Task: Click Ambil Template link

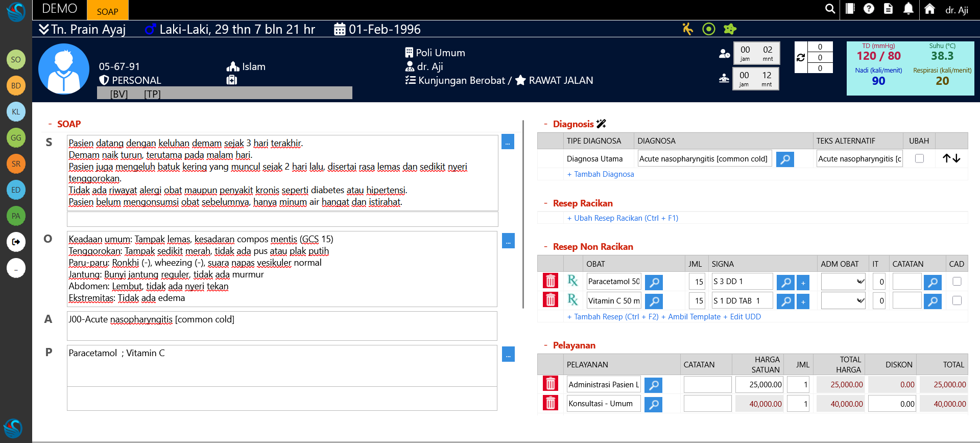Action: (x=691, y=317)
